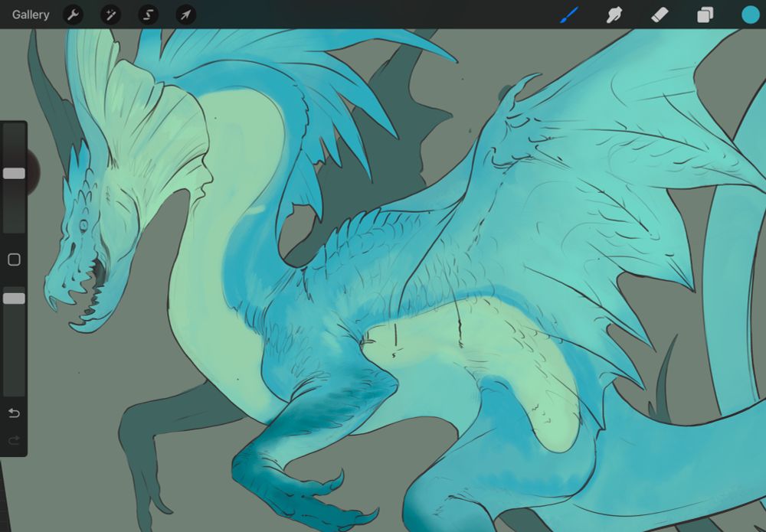
Task: Select the Paint brush tool
Action: (568, 15)
